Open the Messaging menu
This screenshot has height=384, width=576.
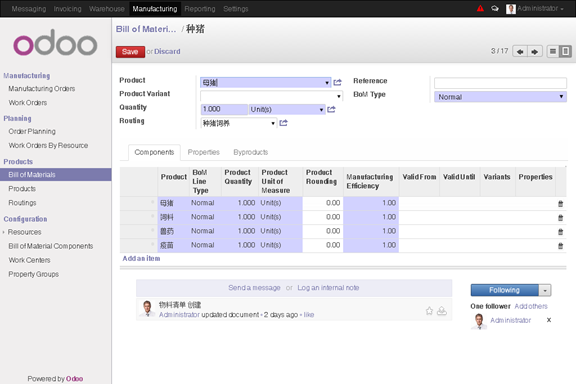[x=29, y=9]
